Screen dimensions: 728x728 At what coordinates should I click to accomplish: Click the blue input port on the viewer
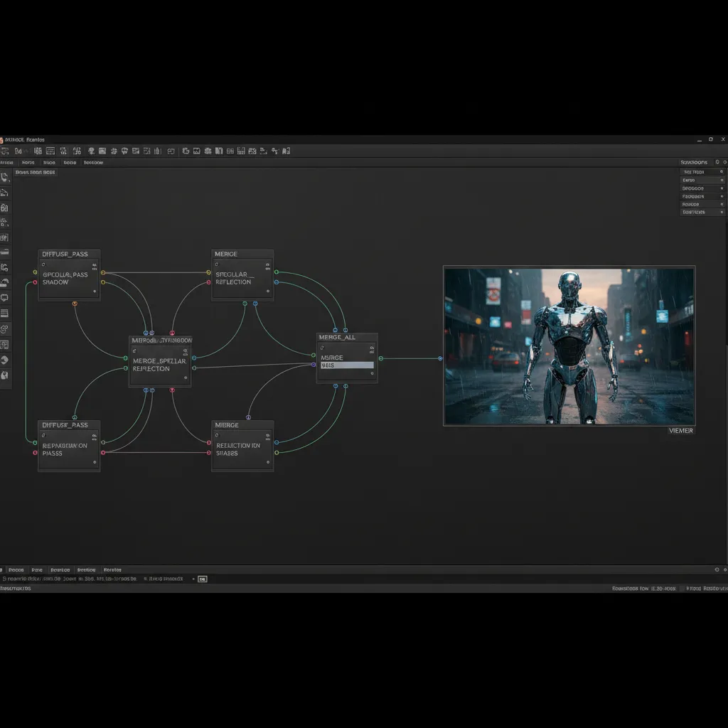pyautogui.click(x=440, y=358)
